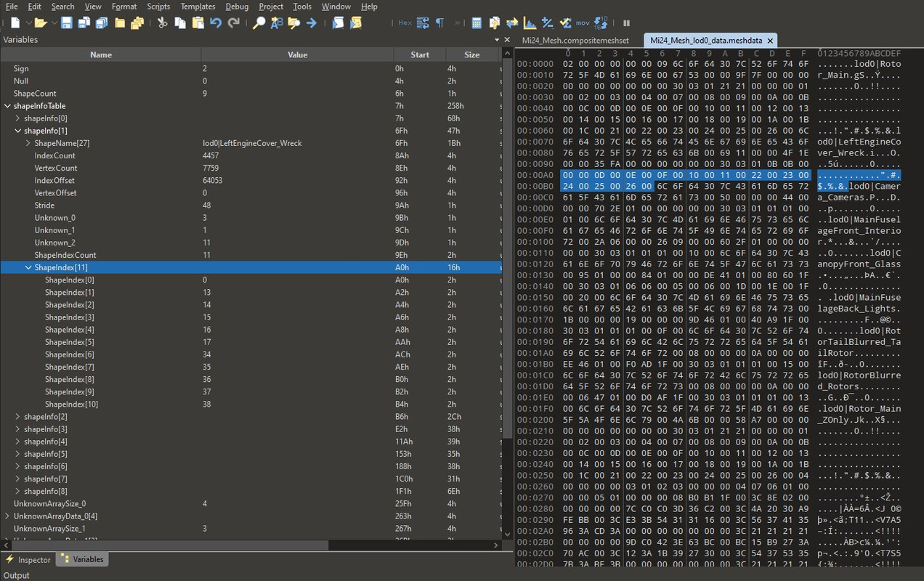The height and width of the screenshot is (581, 924).
Task: Close the Mi24_Mesh_lod0_data.meshdata tab
Action: 770,41
